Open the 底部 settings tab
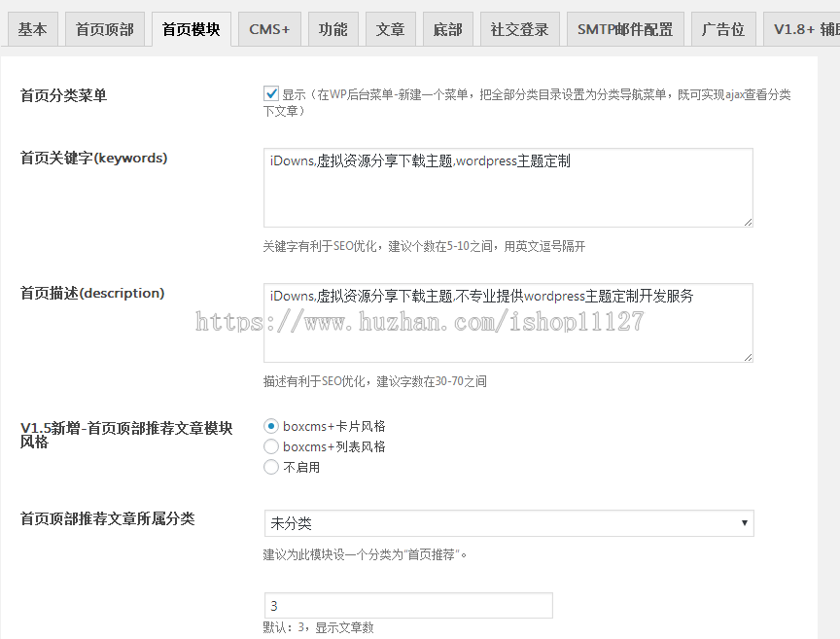 coord(448,29)
